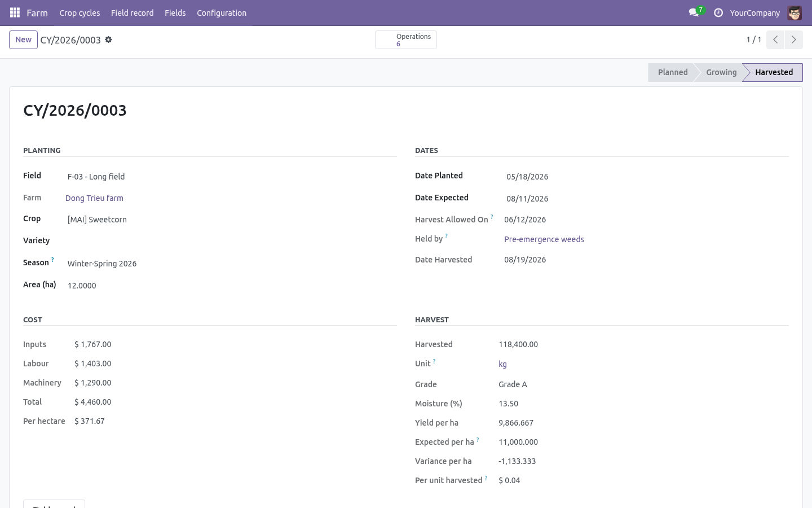The width and height of the screenshot is (812, 508).
Task: Open the activities clock icon
Action: point(718,12)
